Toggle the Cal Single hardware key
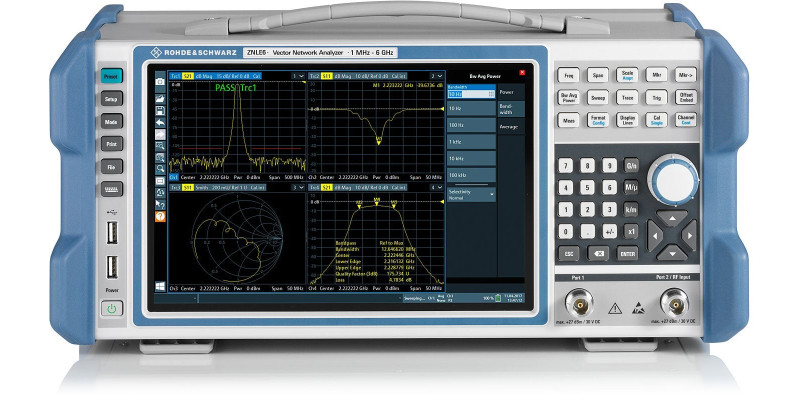The width and height of the screenshot is (800, 400). click(x=657, y=121)
